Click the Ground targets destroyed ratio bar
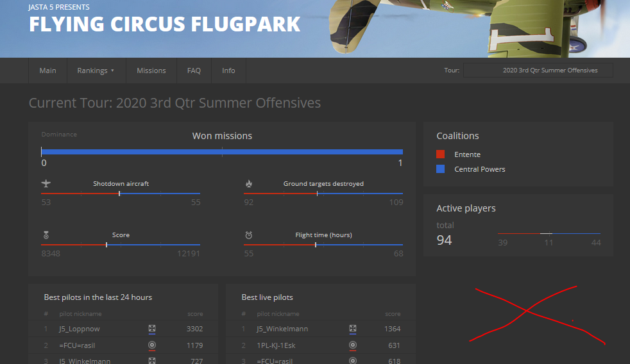Viewport: 630px width, 364px height. [323, 194]
